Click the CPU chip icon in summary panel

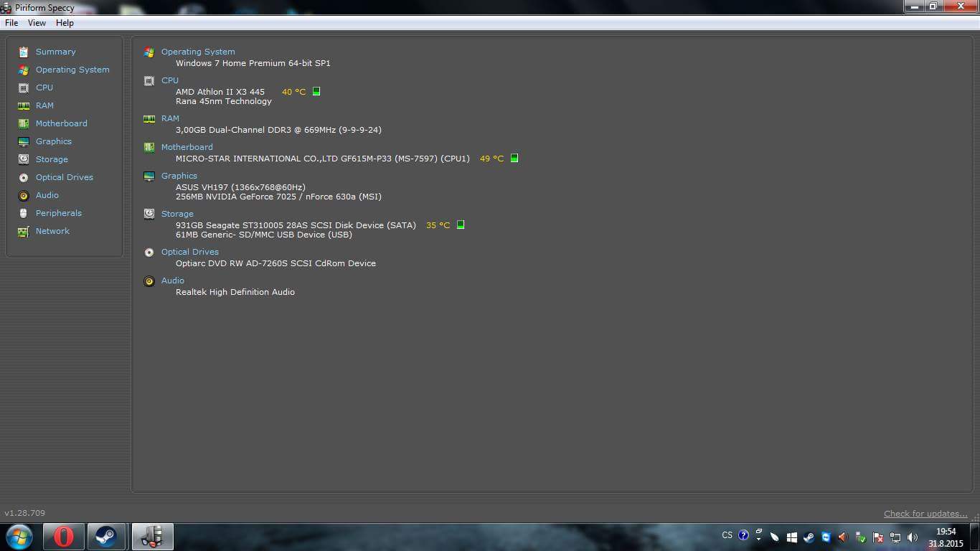click(x=149, y=81)
